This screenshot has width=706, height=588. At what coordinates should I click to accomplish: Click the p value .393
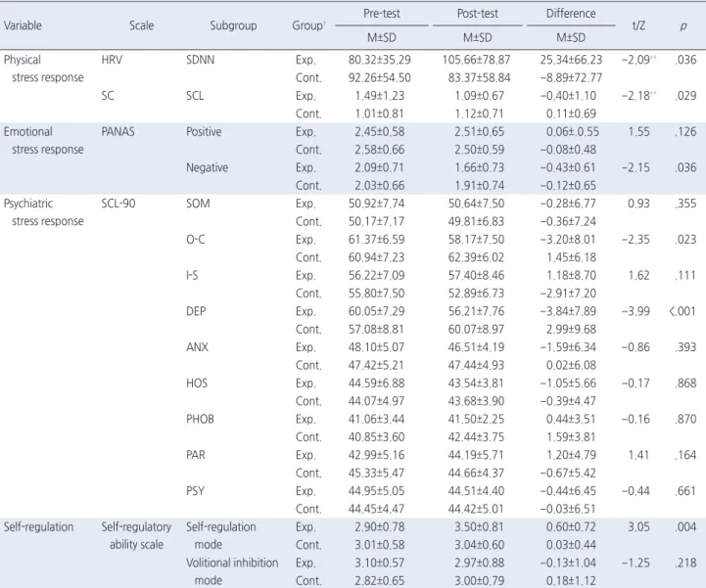[x=685, y=347]
